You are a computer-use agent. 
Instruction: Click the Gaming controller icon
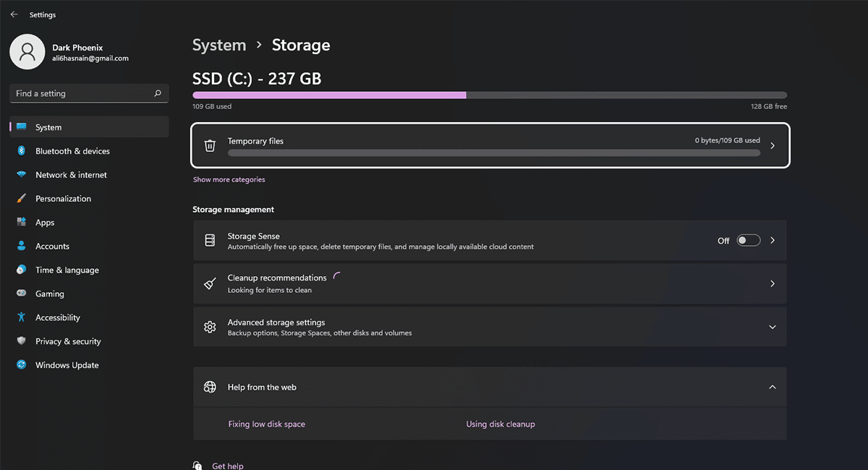21,294
